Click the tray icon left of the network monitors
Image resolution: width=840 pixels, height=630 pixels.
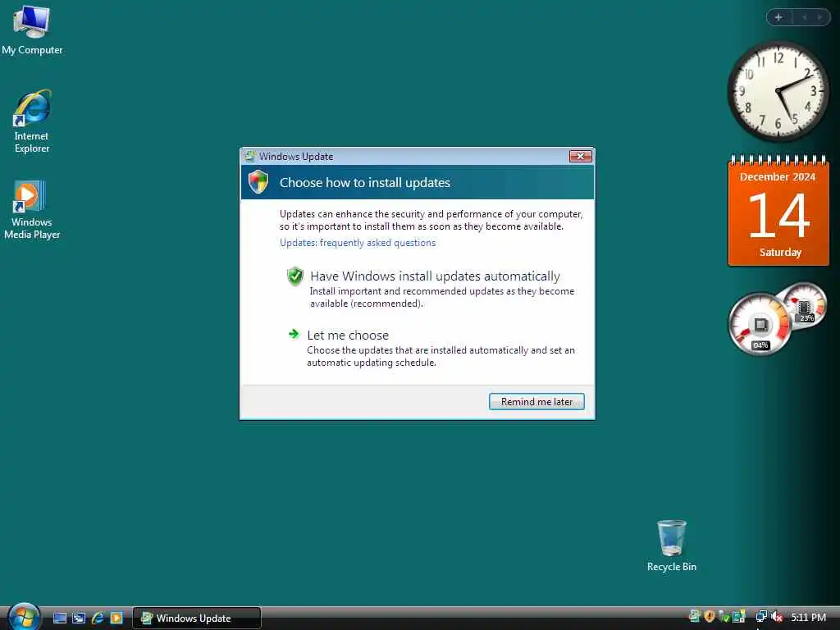tap(739, 616)
